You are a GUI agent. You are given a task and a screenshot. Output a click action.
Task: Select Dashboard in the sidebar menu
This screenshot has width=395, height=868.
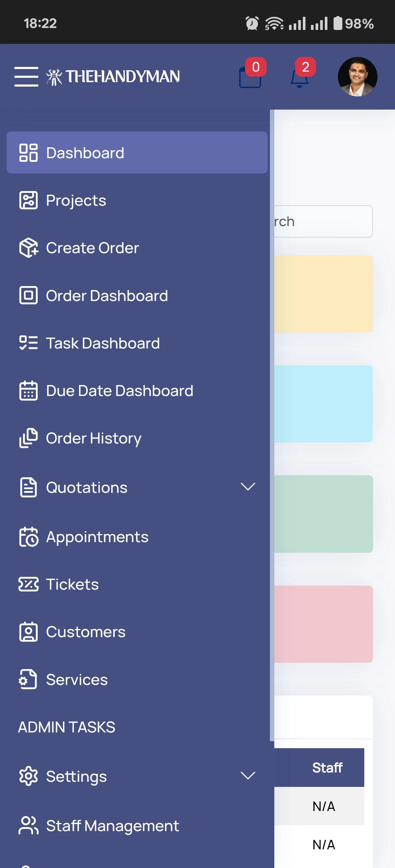[x=137, y=153]
